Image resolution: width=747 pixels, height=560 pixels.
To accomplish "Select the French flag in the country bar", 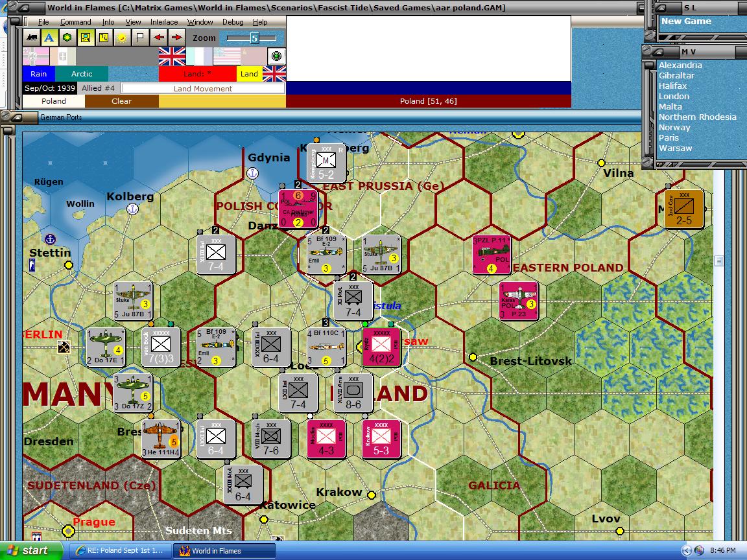I will tap(199, 56).
